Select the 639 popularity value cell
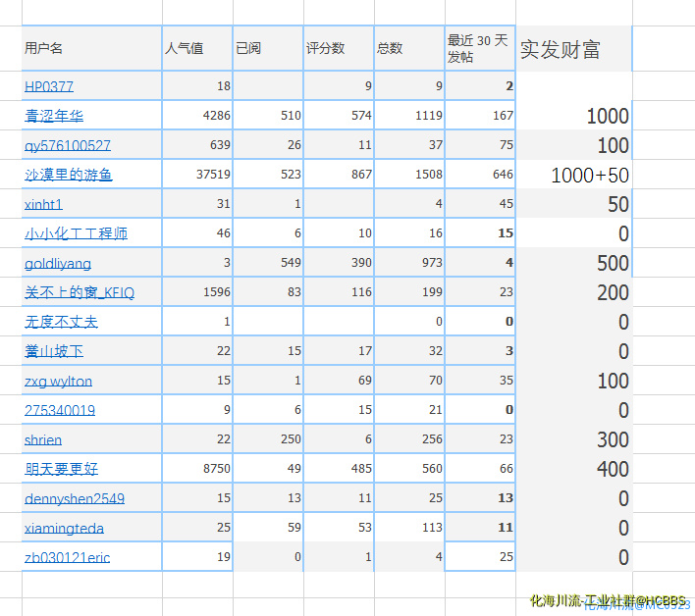 [197, 145]
